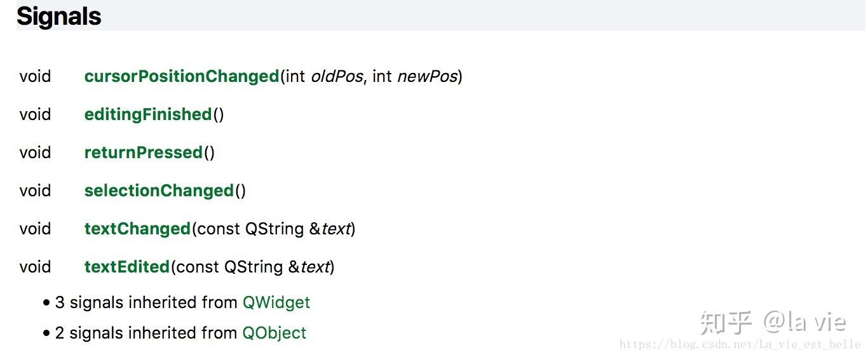Click the "2 signals inherited from" text
Screen dimensions: 868x357
tap(146, 333)
